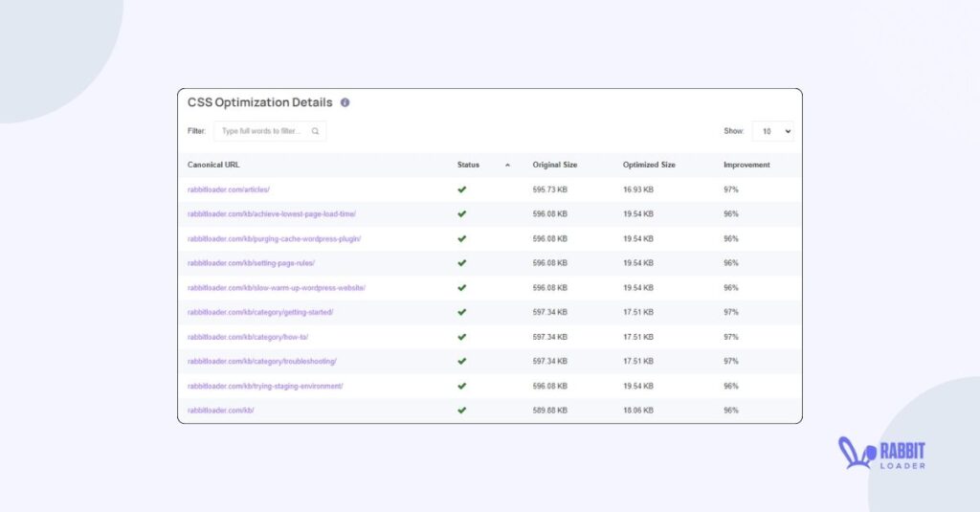The width and height of the screenshot is (980, 512).
Task: Open the slow-warm-up-wordpress-website link
Action: tap(277, 287)
